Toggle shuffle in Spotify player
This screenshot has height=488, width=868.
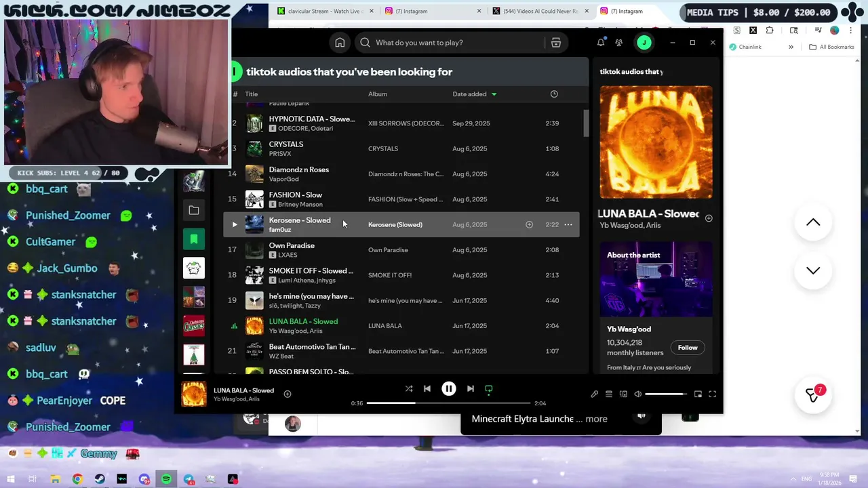pos(409,389)
